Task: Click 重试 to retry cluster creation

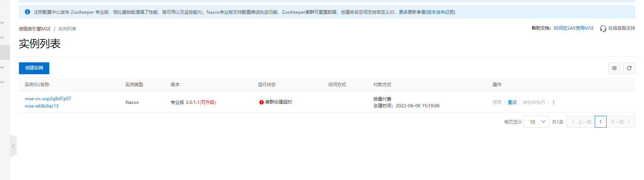Action: (x=512, y=102)
